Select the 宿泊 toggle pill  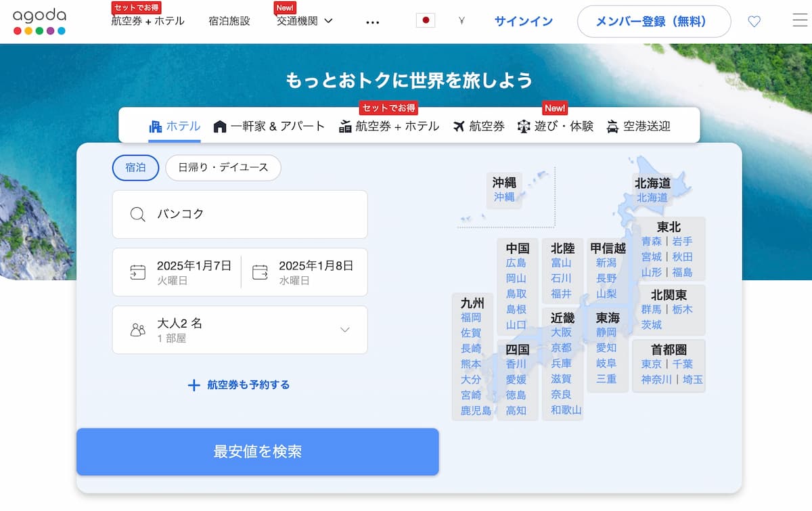tap(135, 168)
